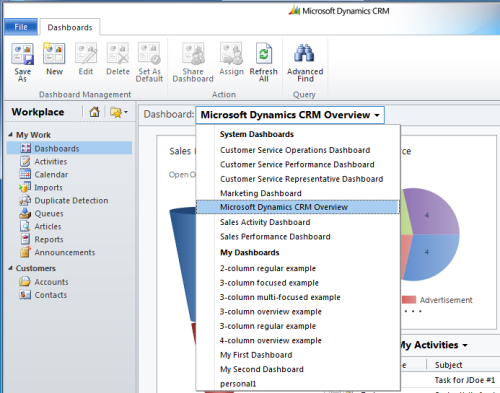
Task: Click Set As Default ribbon icon
Action: pos(149,54)
